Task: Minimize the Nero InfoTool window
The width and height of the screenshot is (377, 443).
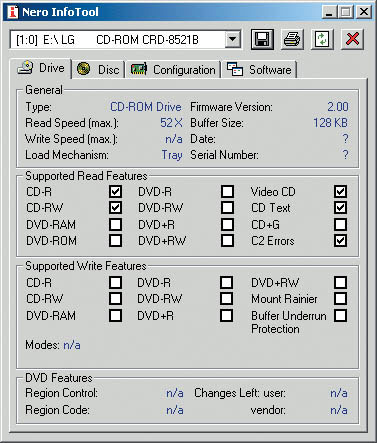Action: tap(329, 12)
